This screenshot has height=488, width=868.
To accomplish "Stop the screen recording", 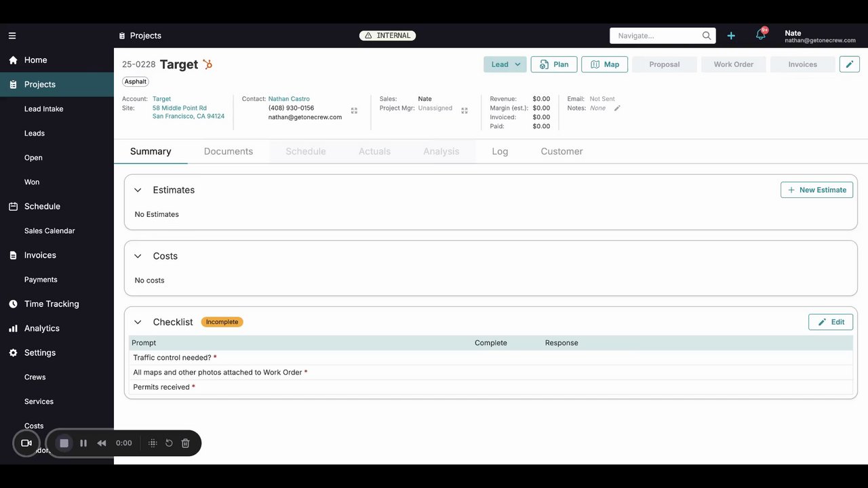I will pyautogui.click(x=64, y=443).
